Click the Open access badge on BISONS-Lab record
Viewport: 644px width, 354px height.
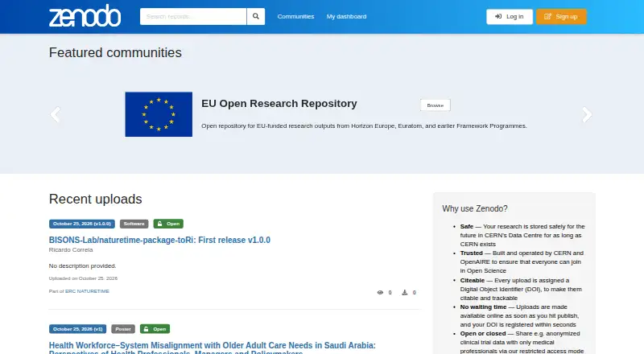pyautogui.click(x=168, y=224)
